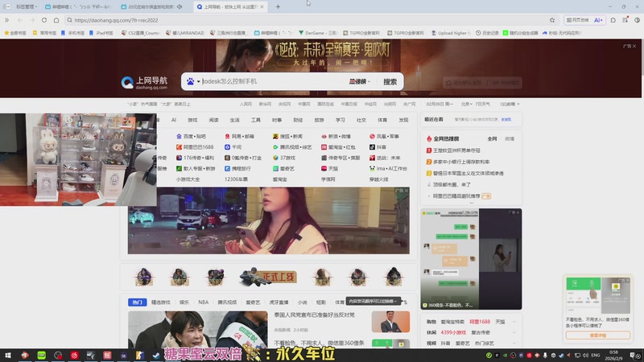Viewport: 644px width, 362px height.
Task: Open the 正式上线 game banner
Action: [x=268, y=277]
